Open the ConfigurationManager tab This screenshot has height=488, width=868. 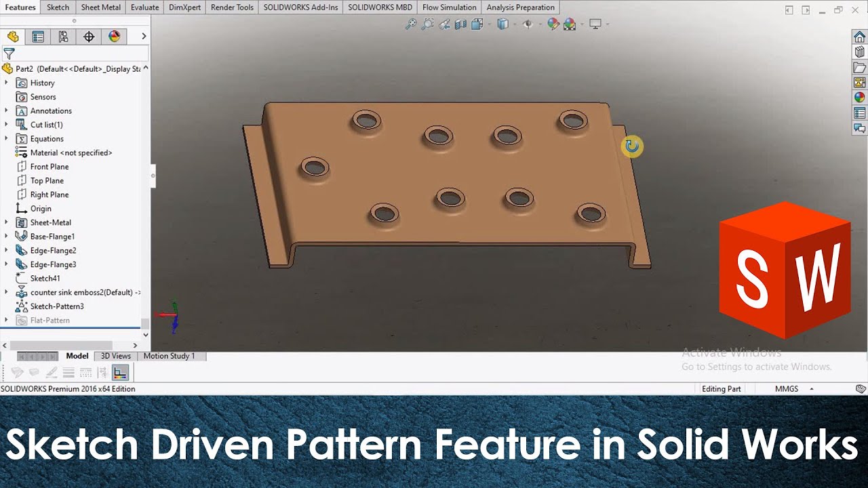[63, 37]
